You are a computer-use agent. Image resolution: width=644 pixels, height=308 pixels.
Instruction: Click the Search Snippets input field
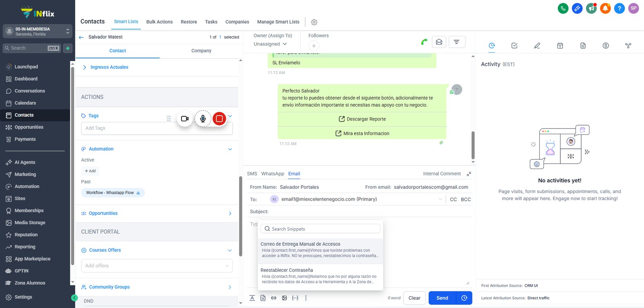pyautogui.click(x=320, y=229)
